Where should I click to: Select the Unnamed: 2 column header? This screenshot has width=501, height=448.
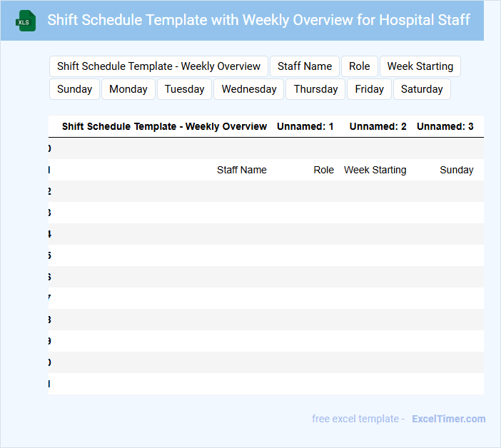[378, 126]
